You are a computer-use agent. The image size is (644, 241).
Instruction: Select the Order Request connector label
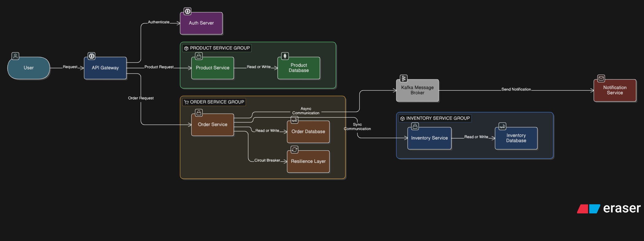click(x=141, y=98)
